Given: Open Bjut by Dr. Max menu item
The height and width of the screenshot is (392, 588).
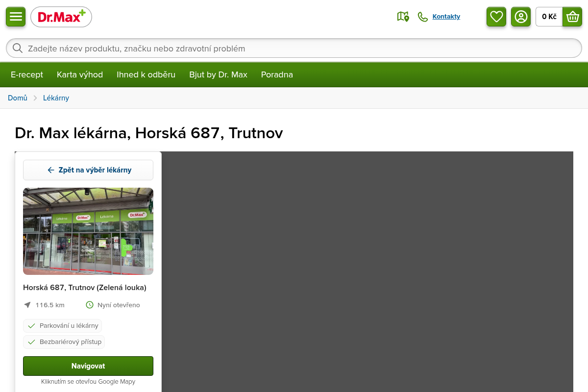Looking at the screenshot, I should coord(218,74).
